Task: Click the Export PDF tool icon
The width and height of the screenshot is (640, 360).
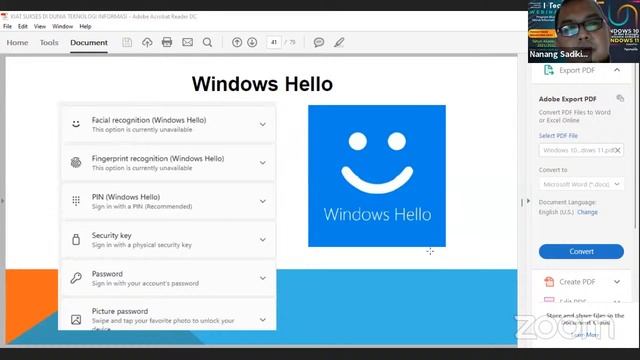Action: point(549,70)
